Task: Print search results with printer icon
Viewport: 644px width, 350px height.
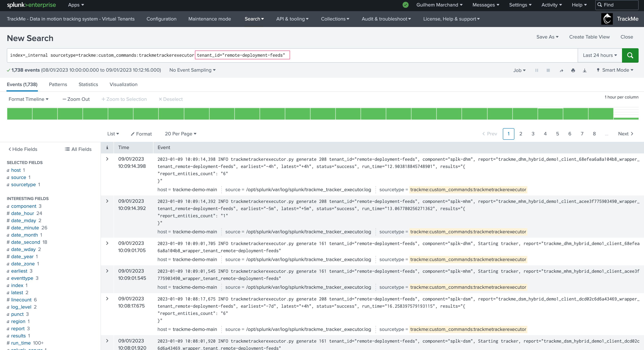Action: [573, 70]
